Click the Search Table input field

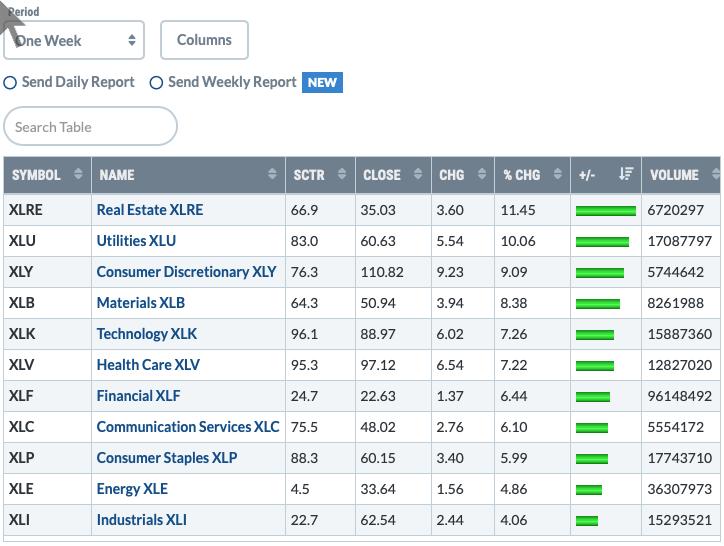tap(90, 126)
